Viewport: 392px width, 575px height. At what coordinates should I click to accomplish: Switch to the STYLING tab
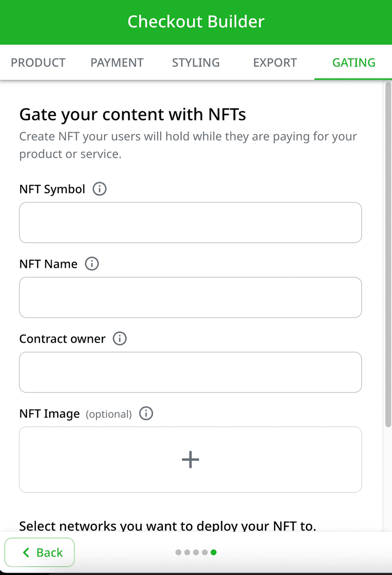click(196, 62)
